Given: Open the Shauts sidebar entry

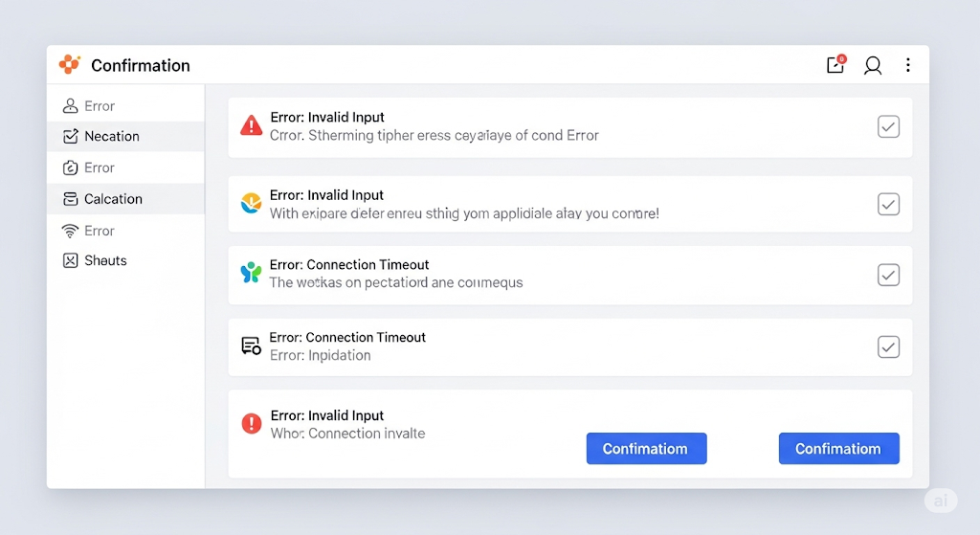Looking at the screenshot, I should 125,260.
